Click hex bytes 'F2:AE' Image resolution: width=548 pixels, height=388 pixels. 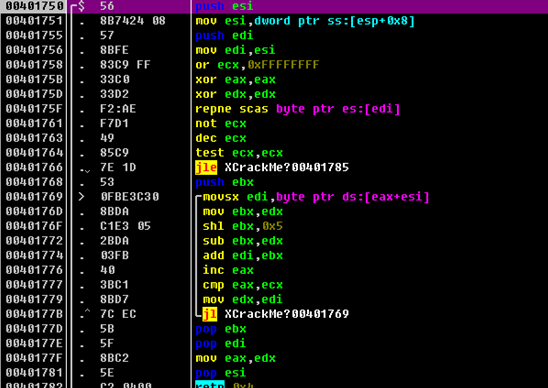click(118, 109)
